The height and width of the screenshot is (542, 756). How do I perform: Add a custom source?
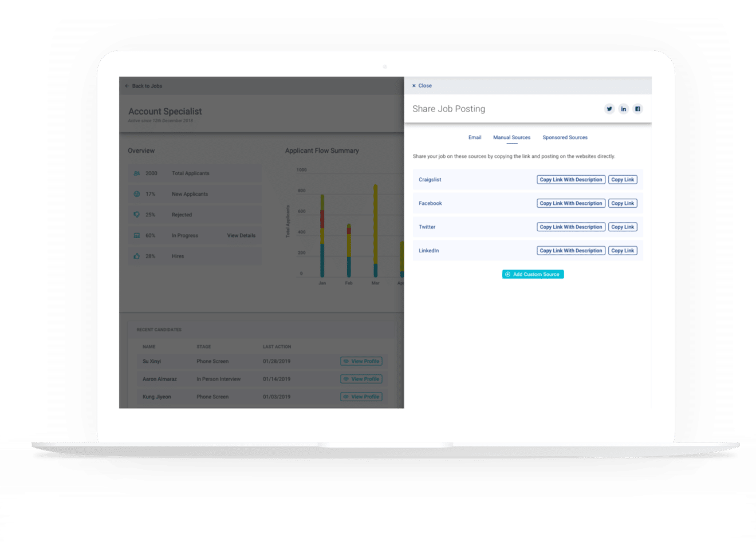tap(533, 274)
